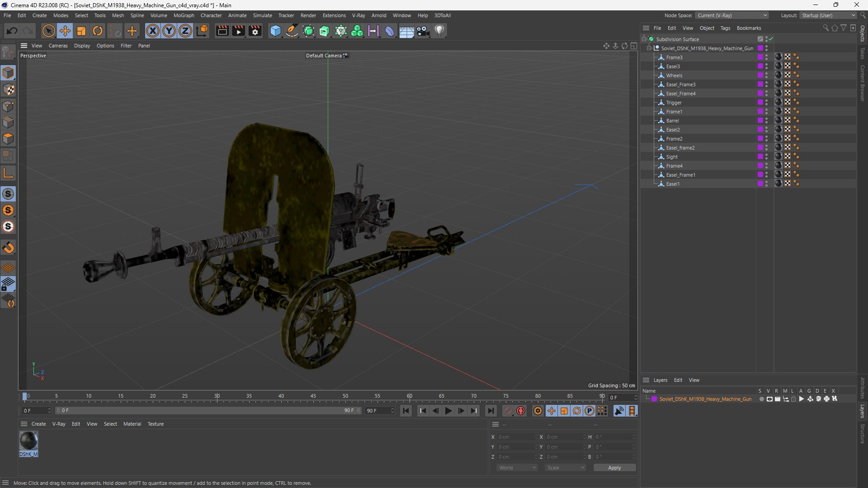This screenshot has width=868, height=488.
Task: Open the V-Ray menu in menu bar
Action: pos(359,15)
